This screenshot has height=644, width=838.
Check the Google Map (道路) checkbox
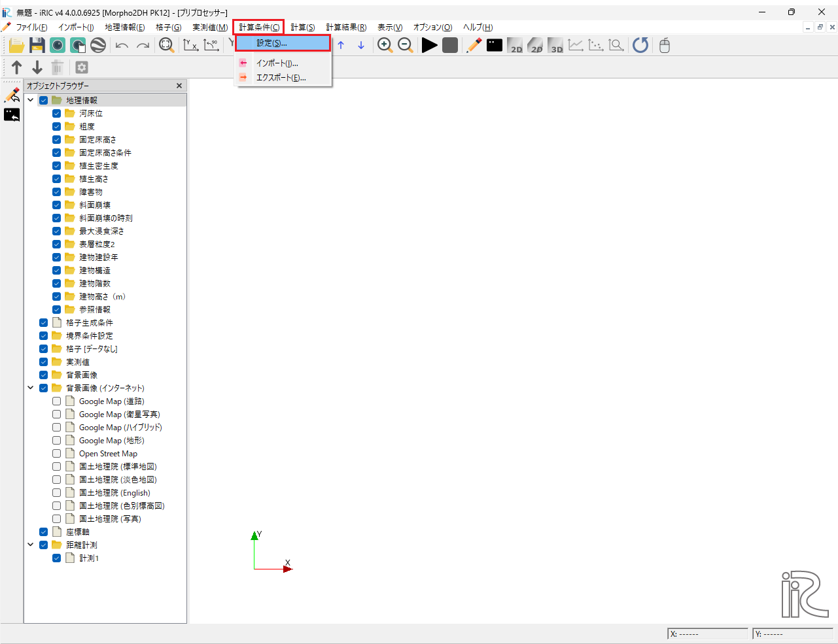click(57, 401)
